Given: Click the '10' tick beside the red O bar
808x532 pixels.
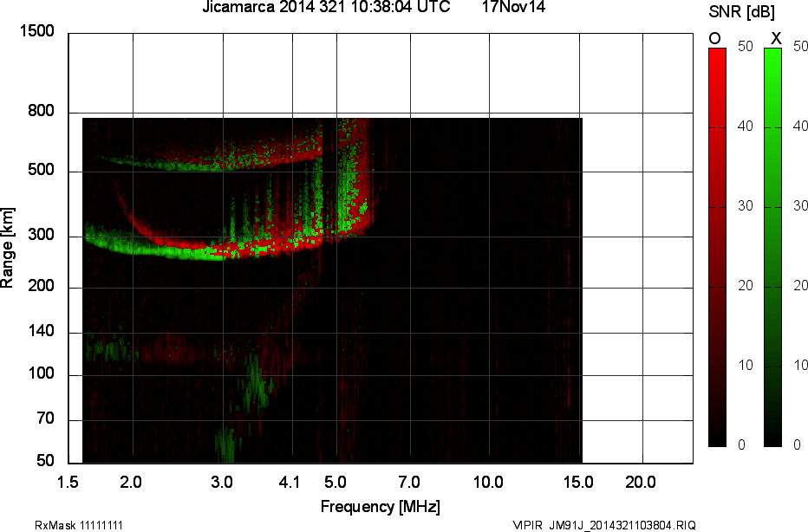Looking at the screenshot, I should point(746,366).
